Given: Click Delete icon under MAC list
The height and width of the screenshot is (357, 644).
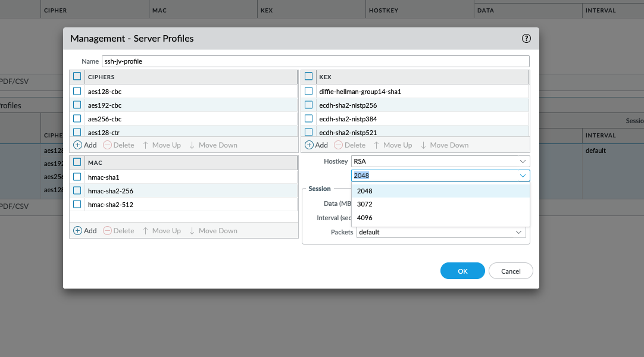Looking at the screenshot, I should click(108, 231).
